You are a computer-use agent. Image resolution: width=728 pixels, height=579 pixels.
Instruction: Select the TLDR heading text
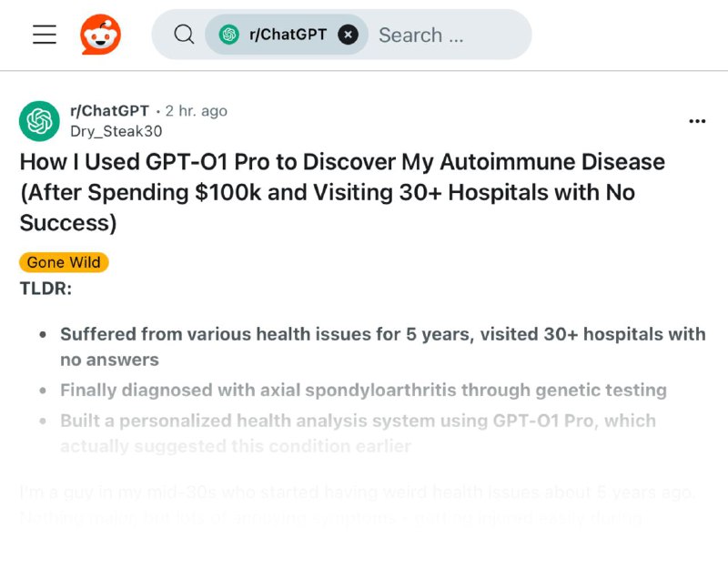point(45,289)
